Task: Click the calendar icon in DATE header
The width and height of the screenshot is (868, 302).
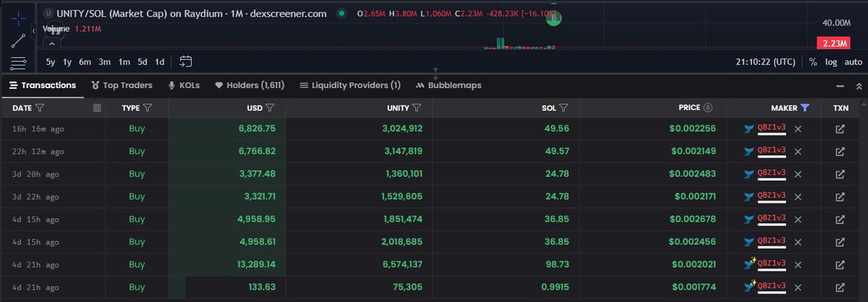Action: (x=97, y=108)
